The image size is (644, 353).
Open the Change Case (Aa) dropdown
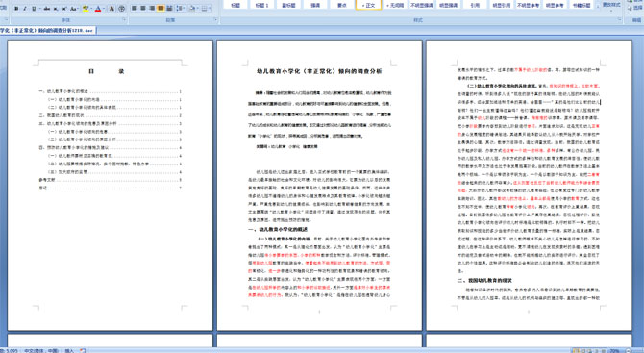coord(74,9)
